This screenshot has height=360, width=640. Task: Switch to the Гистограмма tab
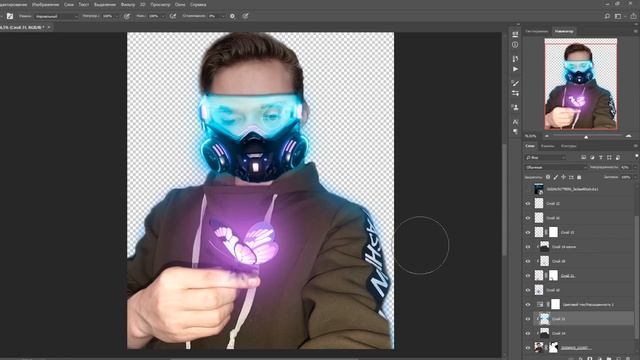coord(537,31)
